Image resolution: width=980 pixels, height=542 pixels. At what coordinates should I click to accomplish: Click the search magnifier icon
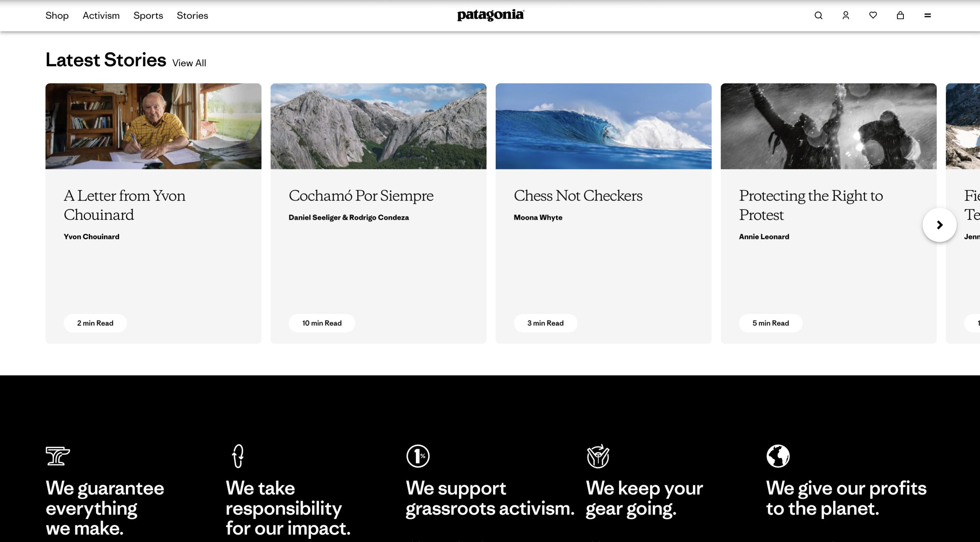pyautogui.click(x=818, y=15)
